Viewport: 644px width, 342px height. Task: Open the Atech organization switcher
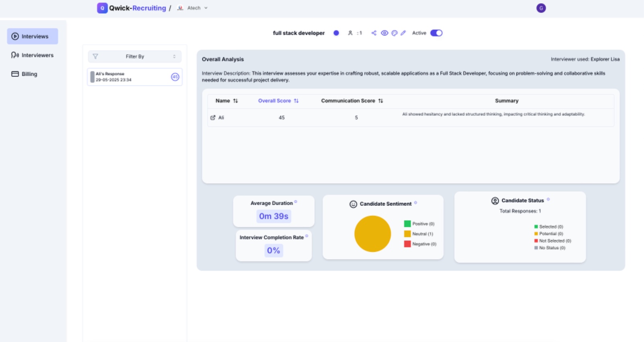click(193, 8)
